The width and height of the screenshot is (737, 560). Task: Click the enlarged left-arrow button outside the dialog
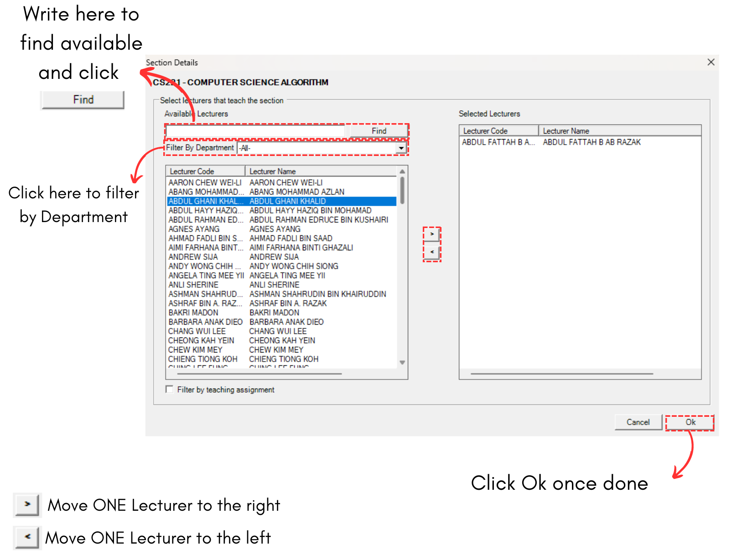click(x=27, y=537)
